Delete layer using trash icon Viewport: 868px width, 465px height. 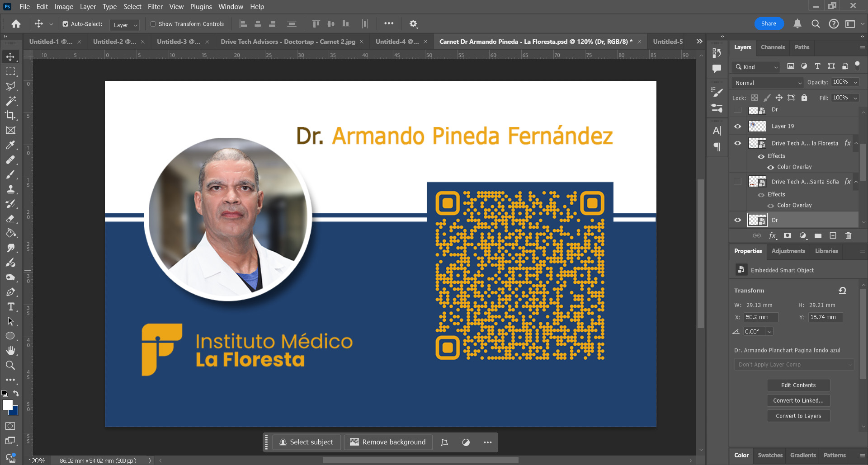(848, 235)
